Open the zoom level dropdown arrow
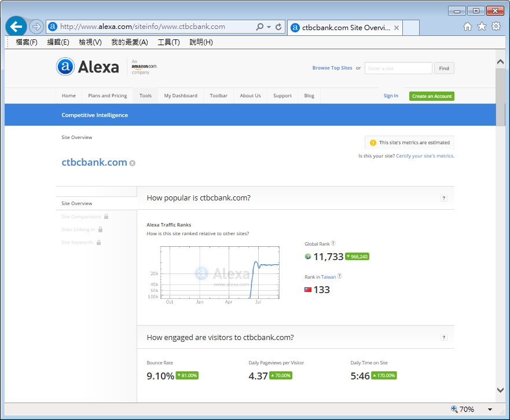 pyautogui.click(x=490, y=410)
